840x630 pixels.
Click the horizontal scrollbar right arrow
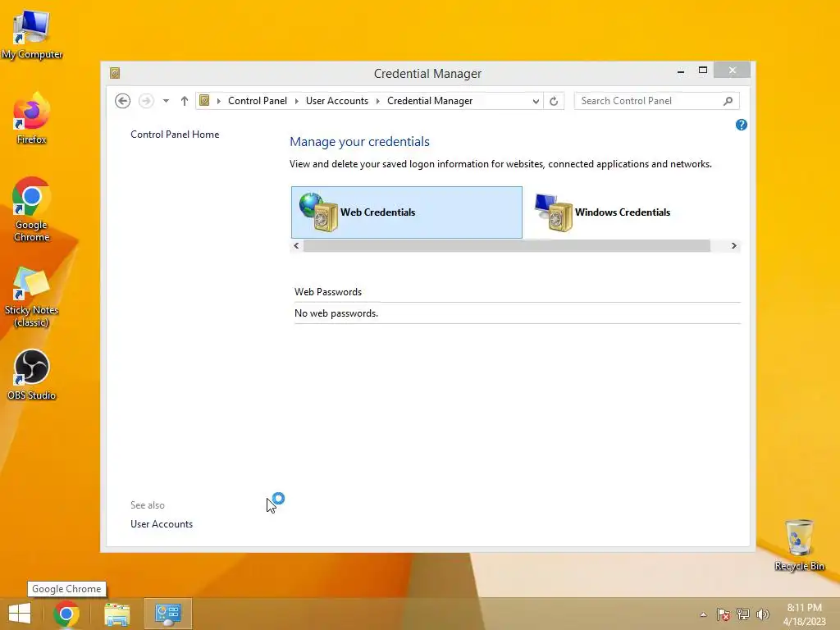(734, 246)
